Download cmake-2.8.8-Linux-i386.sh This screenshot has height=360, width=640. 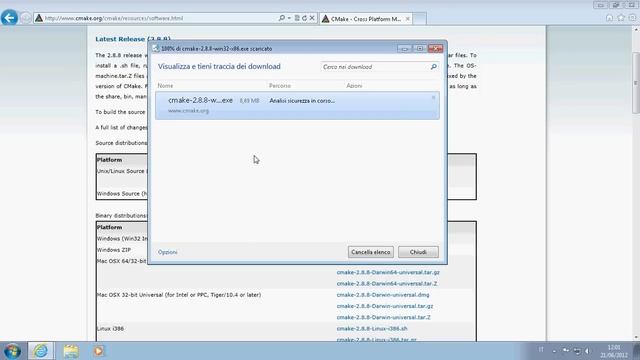[x=372, y=329]
